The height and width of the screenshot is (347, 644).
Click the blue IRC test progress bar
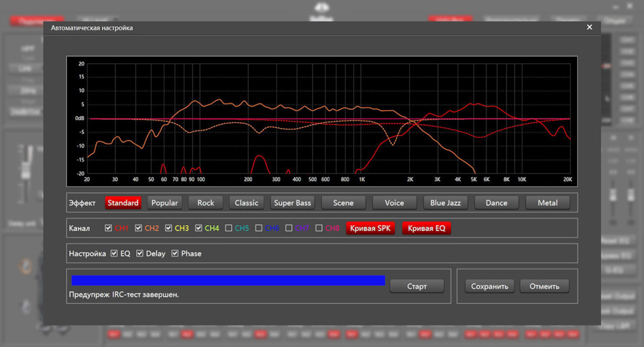click(x=228, y=281)
